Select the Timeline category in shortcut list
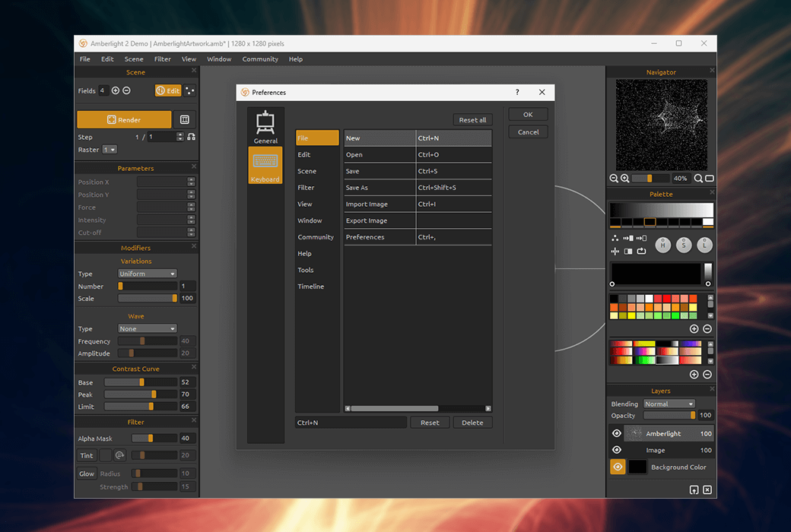791x532 pixels. pyautogui.click(x=317, y=287)
